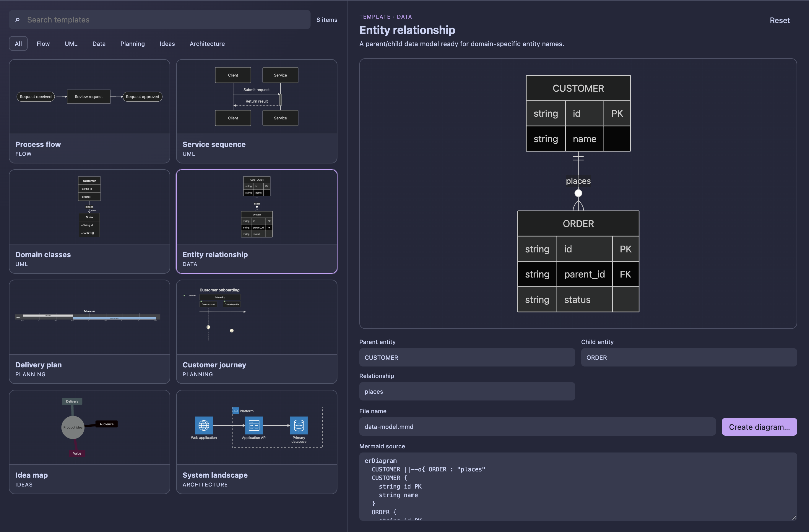Click the 'Submit request' label in Service sequence

256,90
